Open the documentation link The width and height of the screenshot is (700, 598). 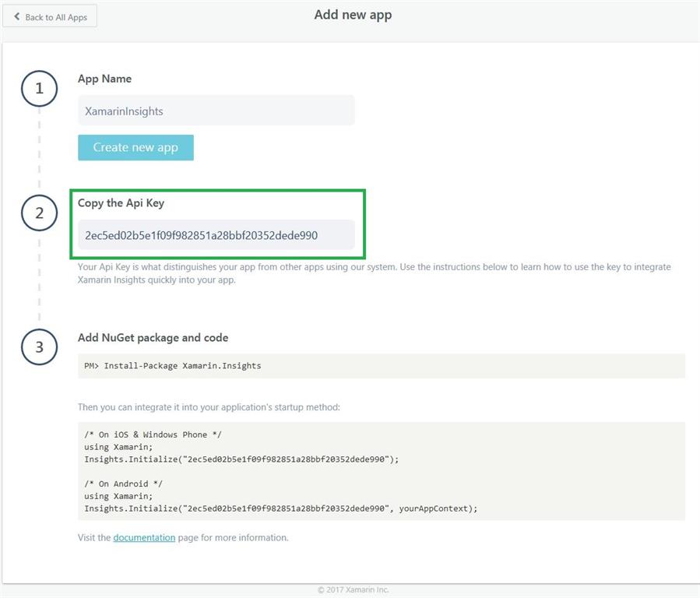pyautogui.click(x=144, y=537)
